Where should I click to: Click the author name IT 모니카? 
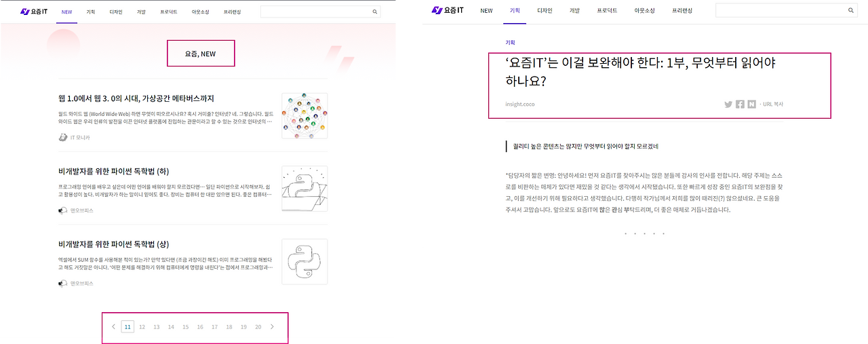point(80,138)
